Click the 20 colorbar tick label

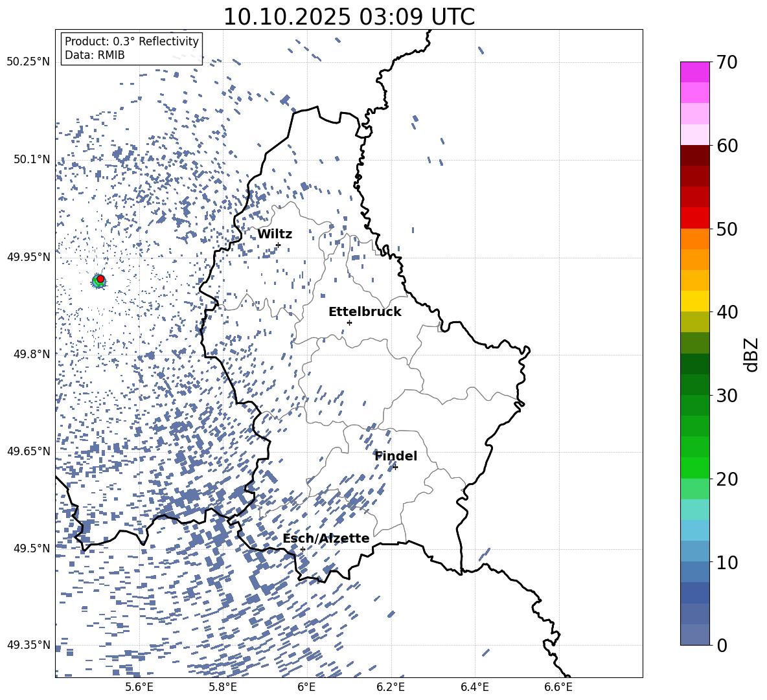726,479
